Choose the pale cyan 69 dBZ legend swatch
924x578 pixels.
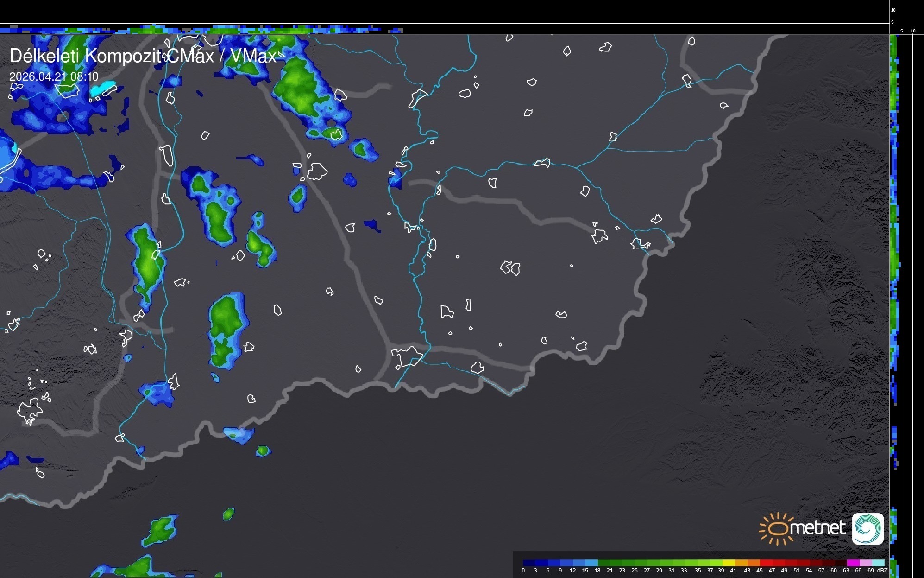(x=878, y=563)
